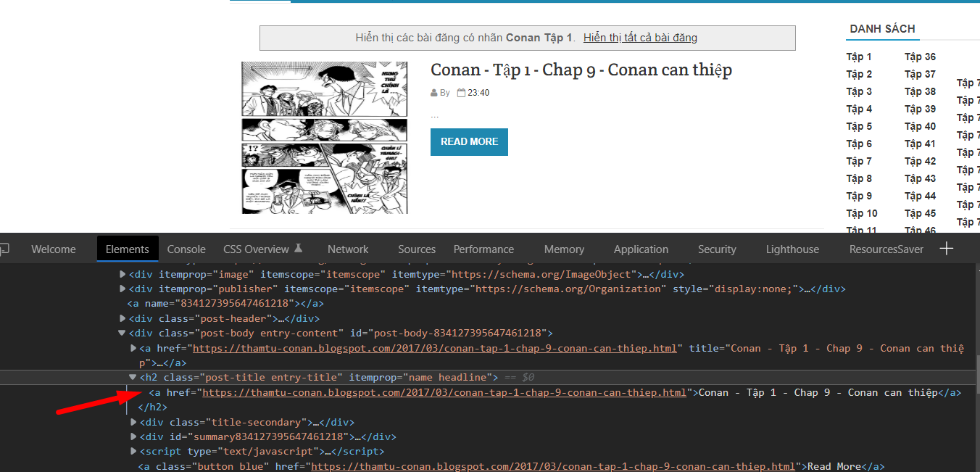This screenshot has width=980, height=472.
Task: Open the Sources tab
Action: pyautogui.click(x=417, y=249)
